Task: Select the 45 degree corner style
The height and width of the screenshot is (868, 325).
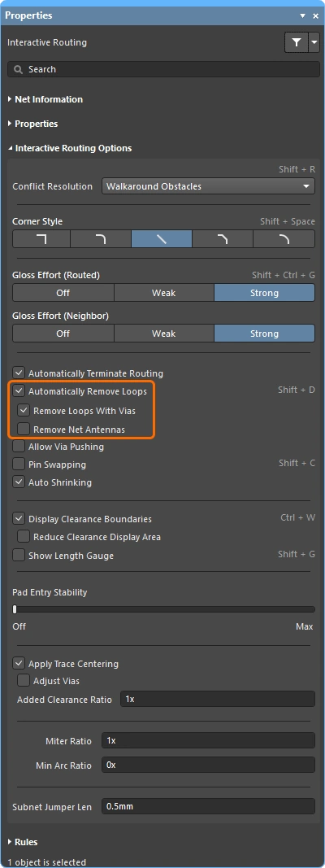Action: click(222, 239)
